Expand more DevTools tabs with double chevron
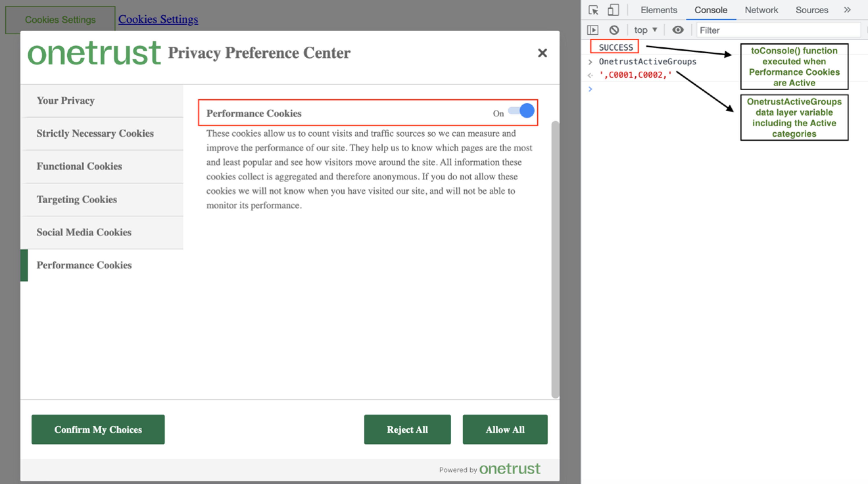Viewport: 868px width, 484px height. click(847, 10)
